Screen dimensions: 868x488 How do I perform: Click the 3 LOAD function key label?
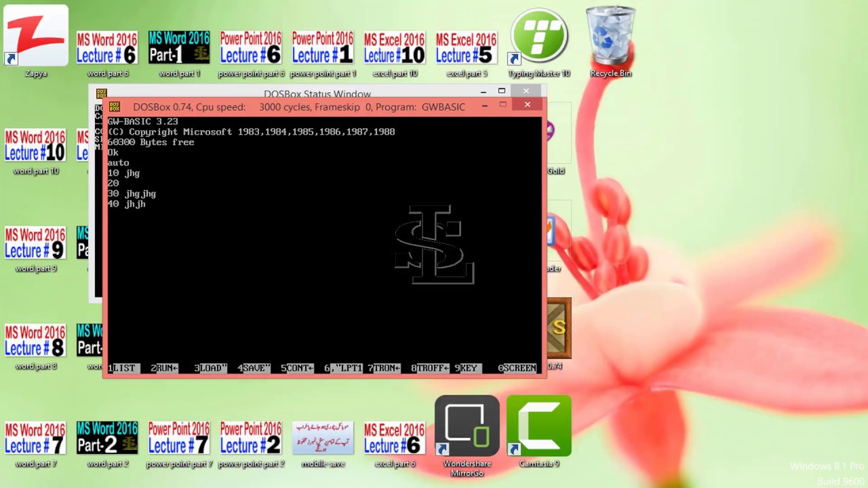[x=210, y=368]
